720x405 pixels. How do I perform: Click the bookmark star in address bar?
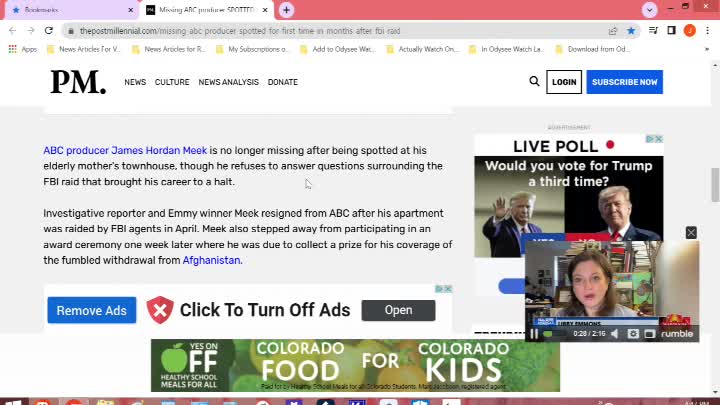(631, 31)
